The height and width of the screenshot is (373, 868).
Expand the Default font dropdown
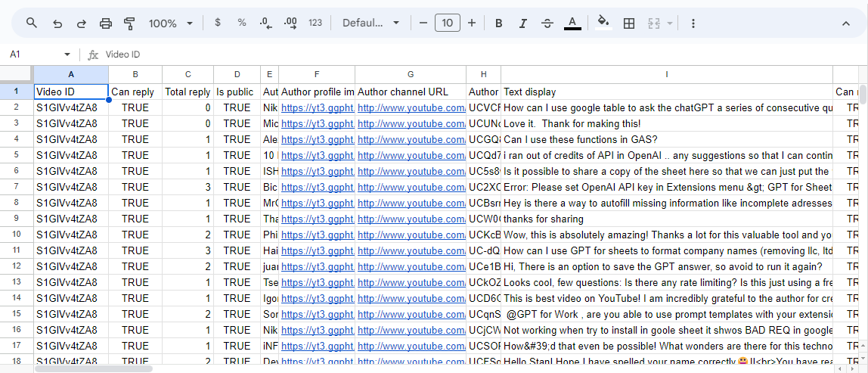[x=370, y=23]
